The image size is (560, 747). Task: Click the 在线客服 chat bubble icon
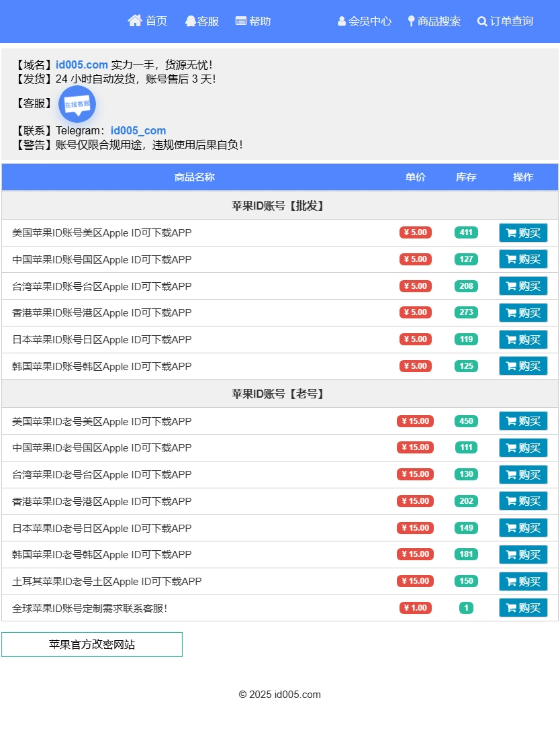77,104
